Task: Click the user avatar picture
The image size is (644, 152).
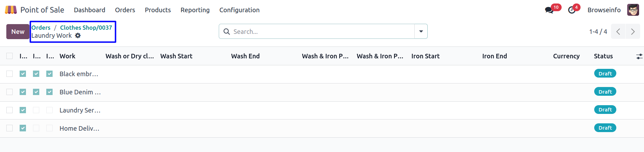Action: pos(633,10)
